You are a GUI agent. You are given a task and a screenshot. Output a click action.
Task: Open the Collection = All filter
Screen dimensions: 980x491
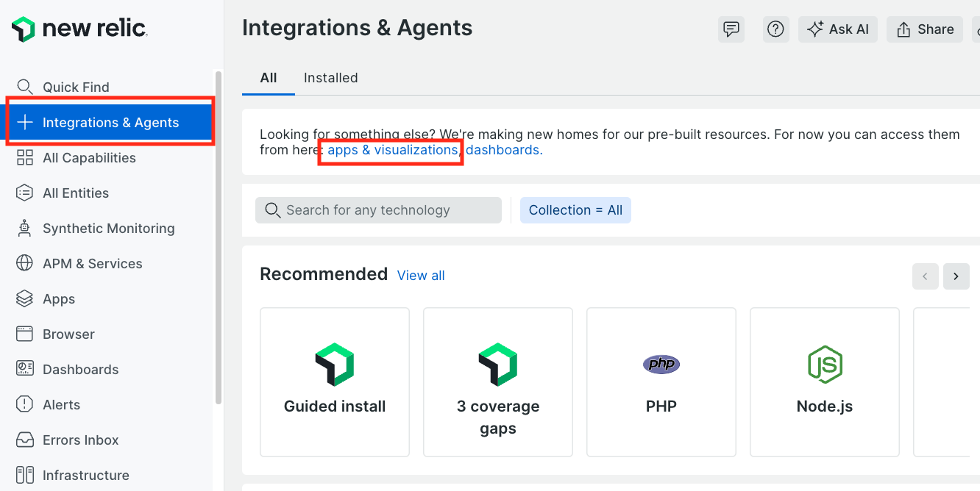point(575,210)
